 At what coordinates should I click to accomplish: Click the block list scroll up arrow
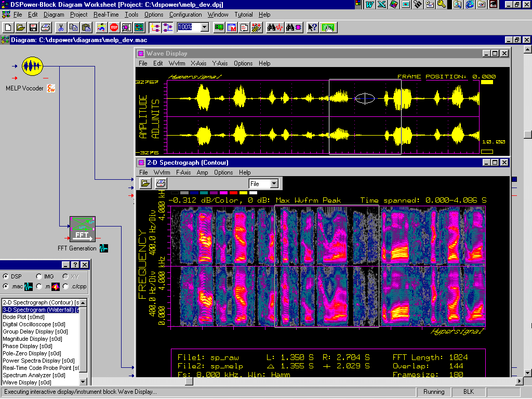click(84, 302)
